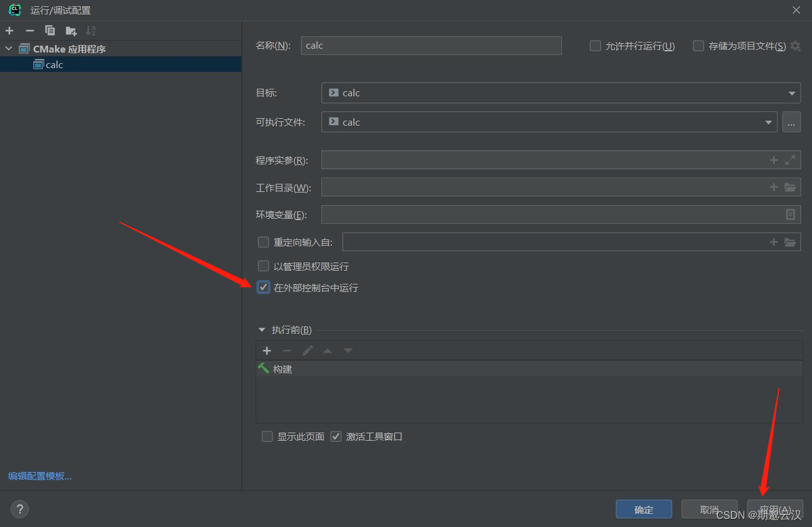This screenshot has width=812, height=527.
Task: Copy the selected configuration
Action: pyautogui.click(x=50, y=31)
